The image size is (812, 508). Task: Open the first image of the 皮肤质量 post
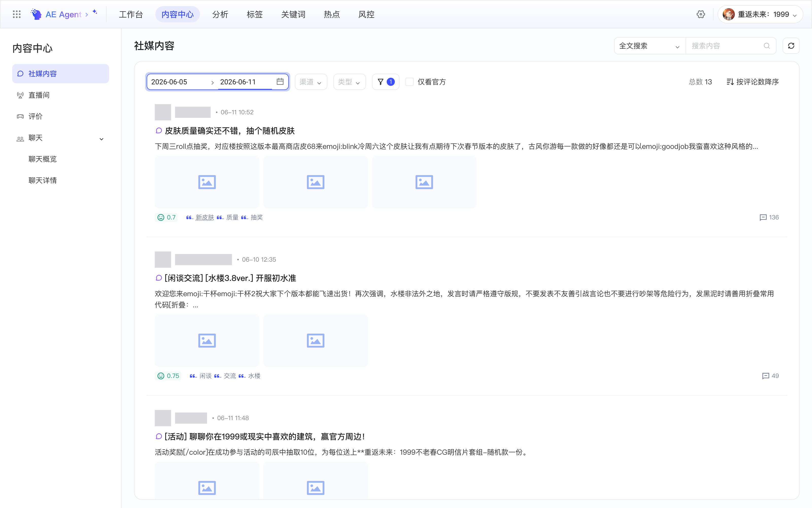207,182
